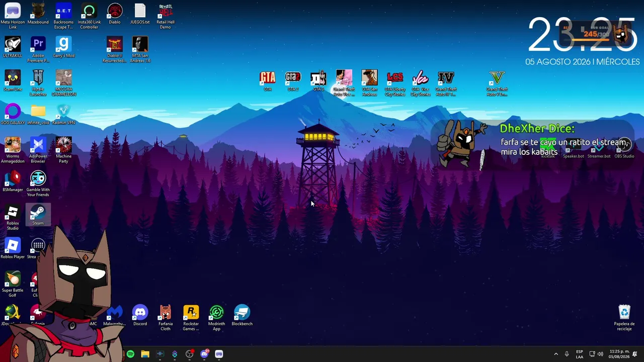Select the ULTRAKILL shortcut

tap(13, 47)
